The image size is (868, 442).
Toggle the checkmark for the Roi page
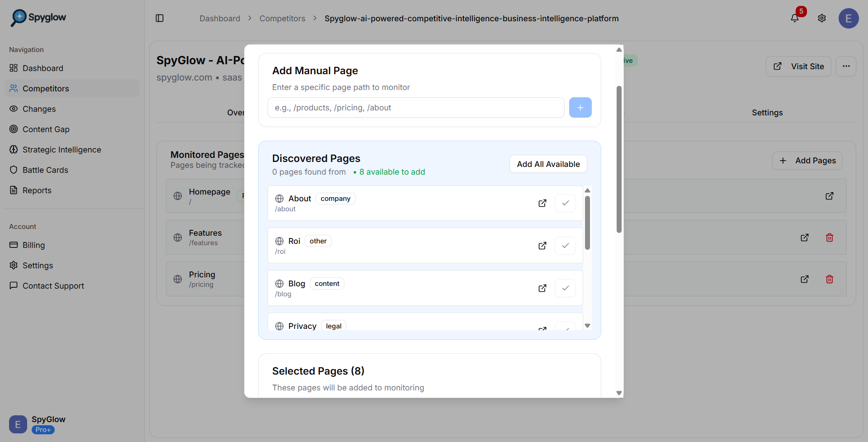(565, 246)
